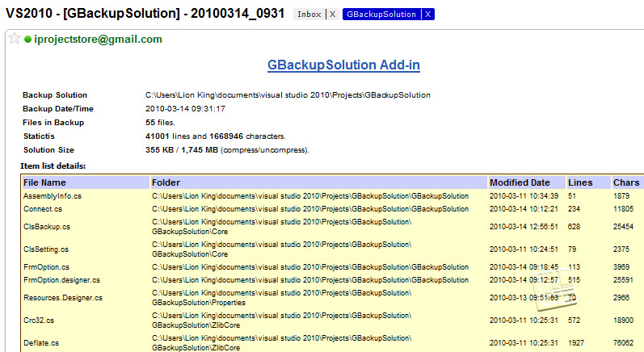Remove the Inbox label with X
Image resolution: width=644 pixels, height=352 pixels.
[333, 15]
